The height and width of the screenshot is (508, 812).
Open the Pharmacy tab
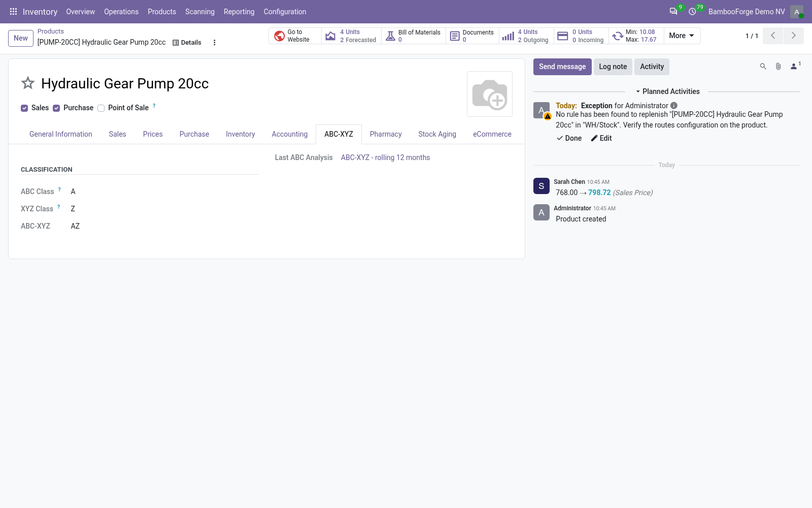[x=386, y=134]
